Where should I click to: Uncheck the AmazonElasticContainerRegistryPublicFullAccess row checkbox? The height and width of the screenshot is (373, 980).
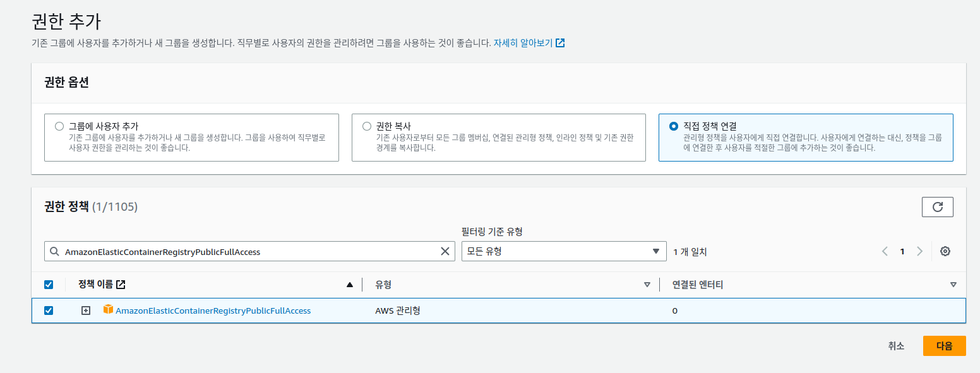click(x=49, y=311)
